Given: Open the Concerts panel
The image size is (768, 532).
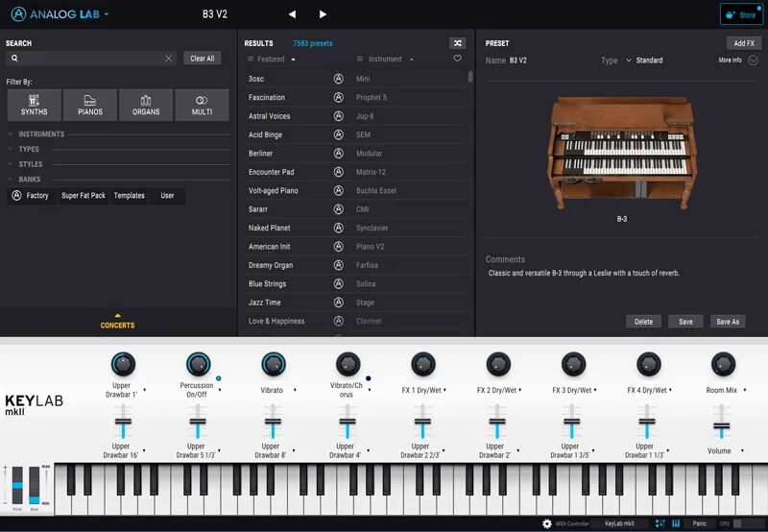Looking at the screenshot, I should [x=117, y=322].
